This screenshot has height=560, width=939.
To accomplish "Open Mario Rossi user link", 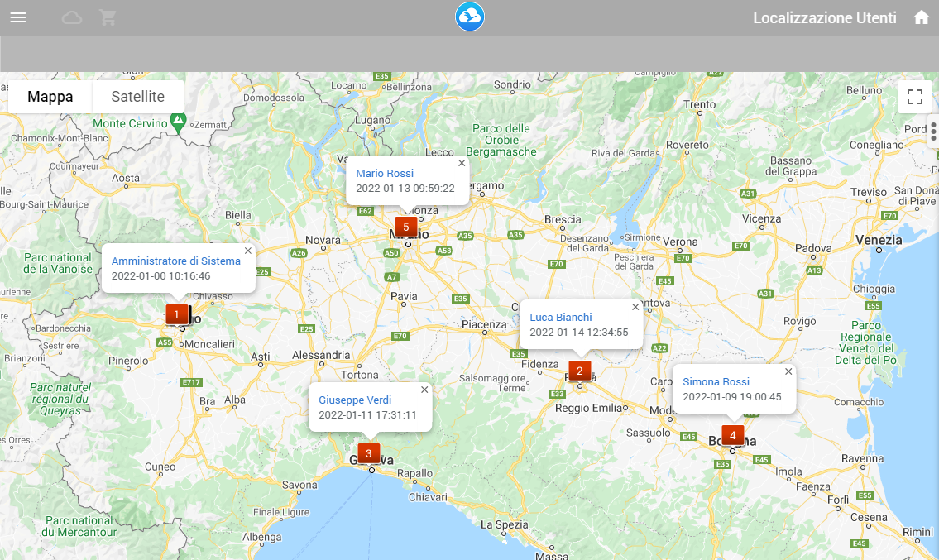I will click(385, 173).
